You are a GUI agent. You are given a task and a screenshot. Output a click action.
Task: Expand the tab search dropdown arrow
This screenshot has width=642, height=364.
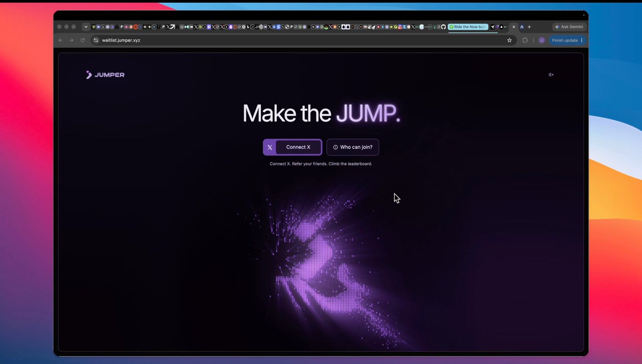tap(86, 27)
